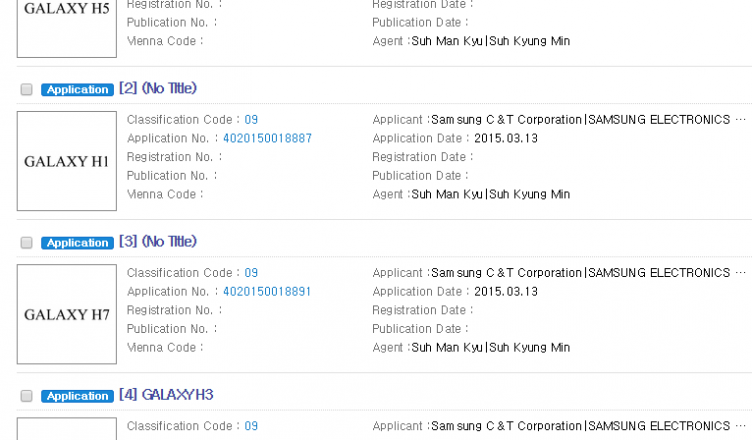Check the checkbox for result [2]
The image size is (752, 440).
(26, 90)
